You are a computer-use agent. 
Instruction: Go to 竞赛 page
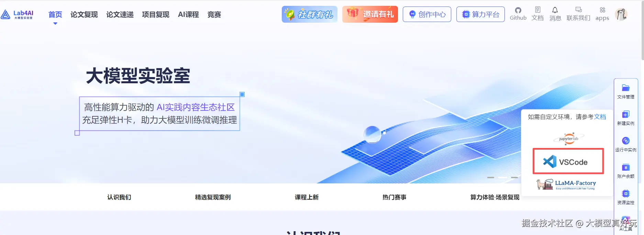(x=214, y=14)
